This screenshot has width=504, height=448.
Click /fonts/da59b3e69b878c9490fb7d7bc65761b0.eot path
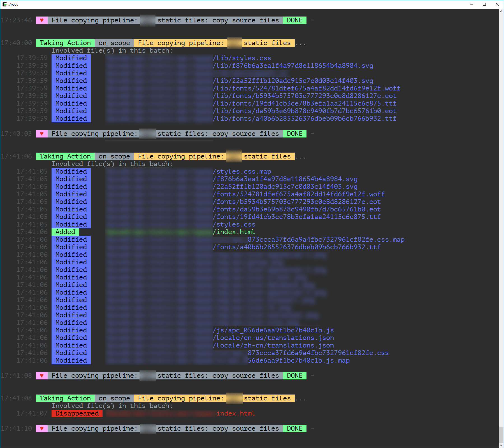point(297,209)
